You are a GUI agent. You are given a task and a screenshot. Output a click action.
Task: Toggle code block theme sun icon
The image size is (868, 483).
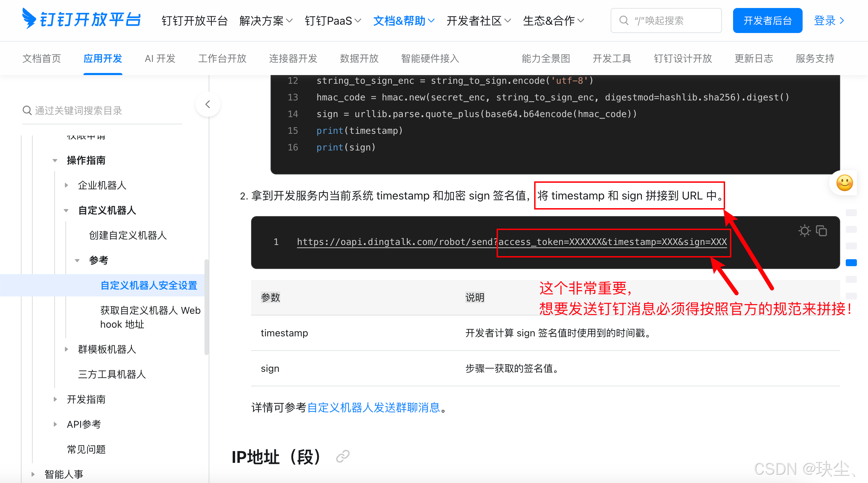(804, 231)
